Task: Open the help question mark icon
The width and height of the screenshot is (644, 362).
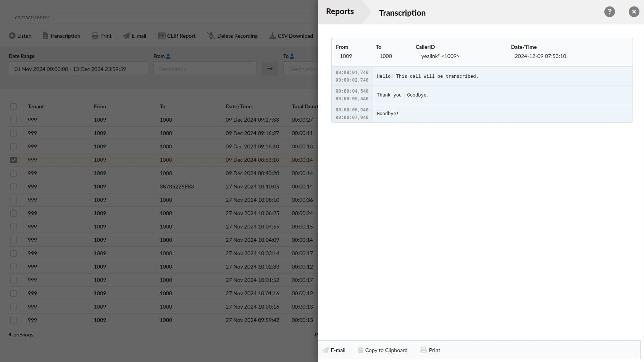Action: click(610, 12)
